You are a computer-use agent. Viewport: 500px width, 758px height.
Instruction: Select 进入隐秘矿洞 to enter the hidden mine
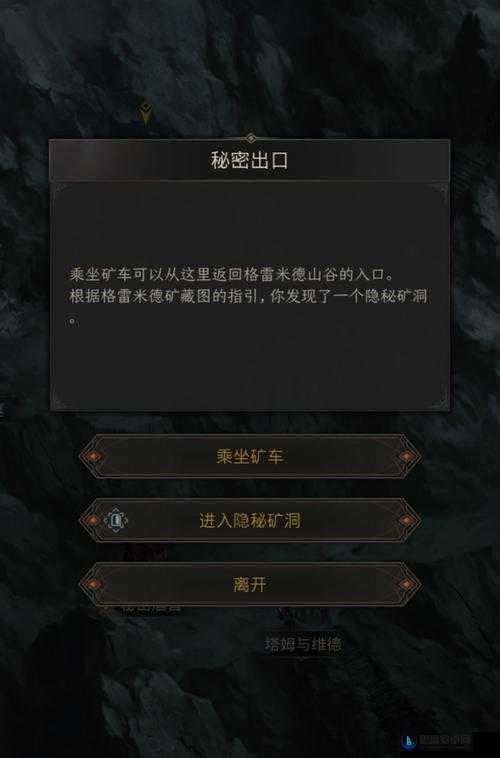pos(250,521)
